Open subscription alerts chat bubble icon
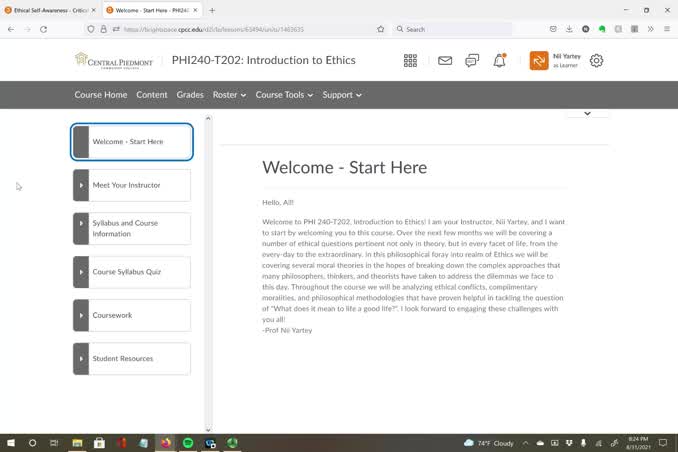Image resolution: width=678 pixels, height=452 pixels. pos(472,61)
